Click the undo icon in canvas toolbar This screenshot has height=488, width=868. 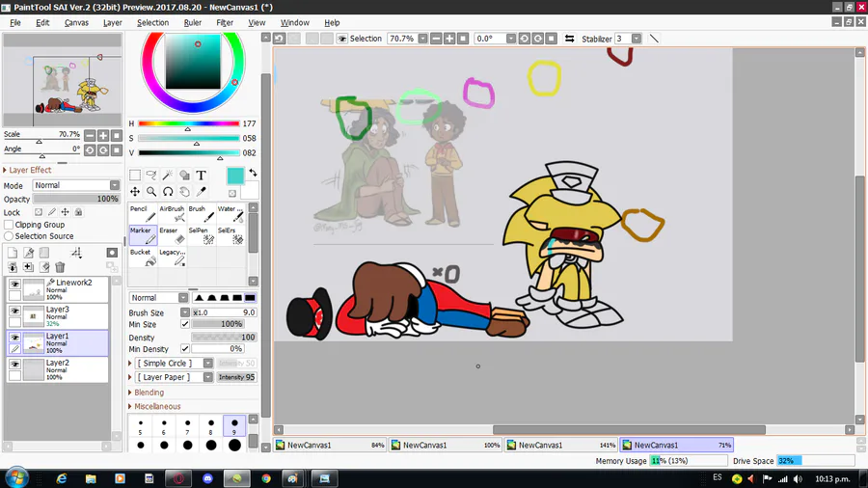[x=279, y=39]
